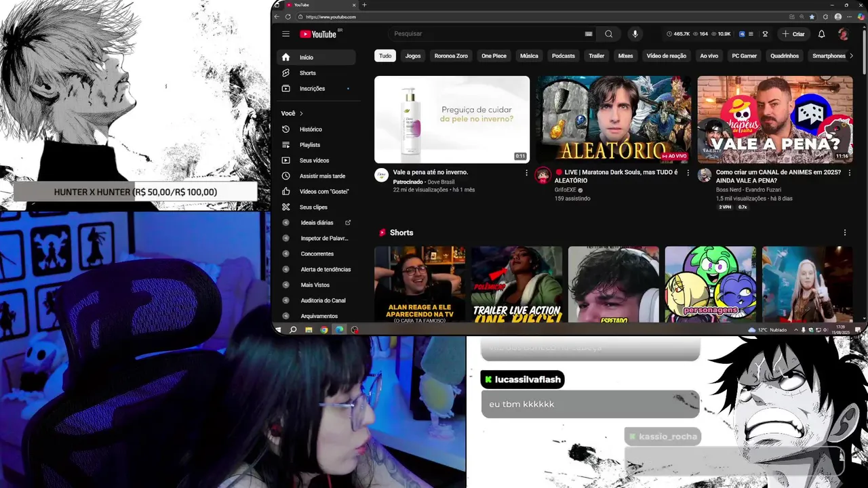Open Arquivamentos sidebar item
868x488 pixels.
(x=317, y=317)
